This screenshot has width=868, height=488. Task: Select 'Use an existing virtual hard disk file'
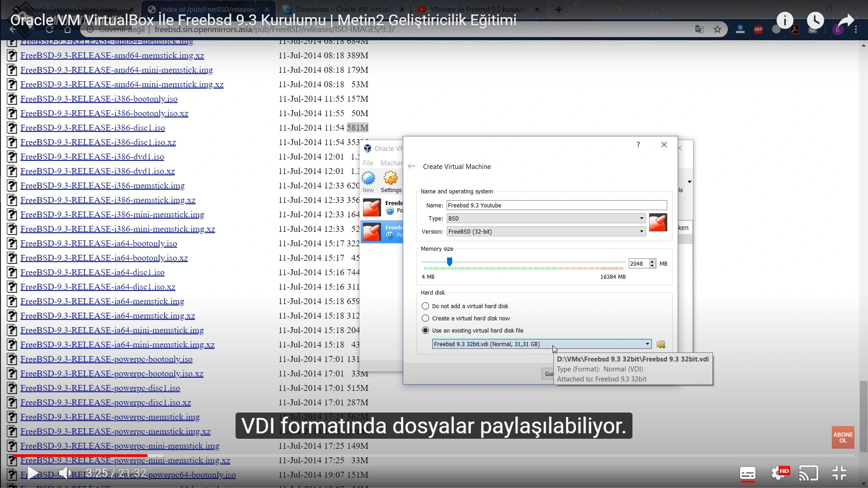472,331
